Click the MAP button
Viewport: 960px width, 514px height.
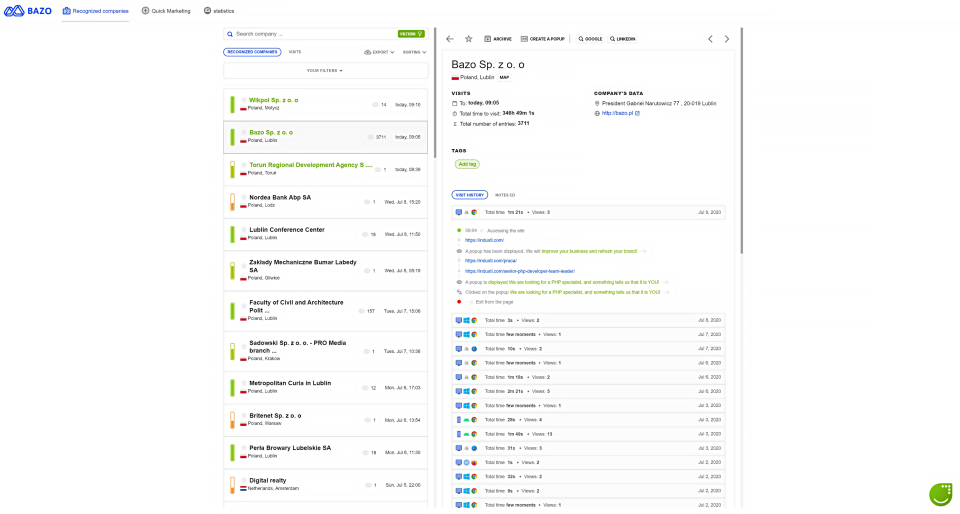click(x=504, y=78)
